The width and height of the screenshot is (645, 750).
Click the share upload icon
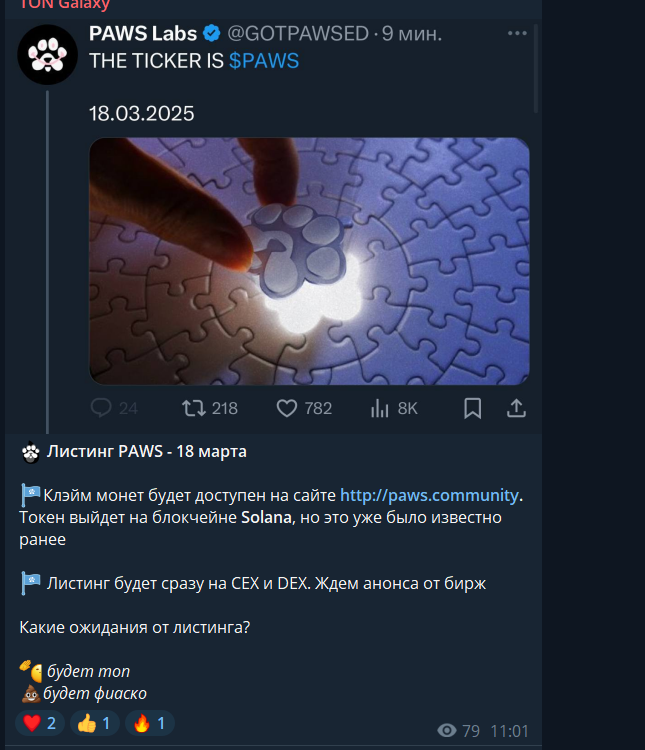click(x=516, y=408)
